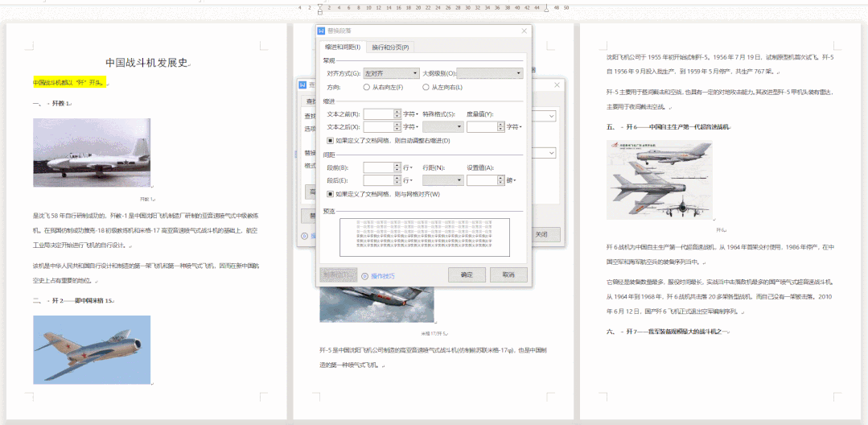This screenshot has width=868, height=425.
Task: Click the first-line indent marker on ruler
Action: click(320, 6)
